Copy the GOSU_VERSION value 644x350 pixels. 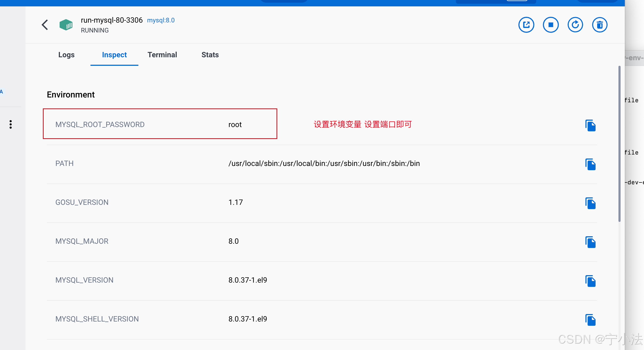tap(591, 203)
